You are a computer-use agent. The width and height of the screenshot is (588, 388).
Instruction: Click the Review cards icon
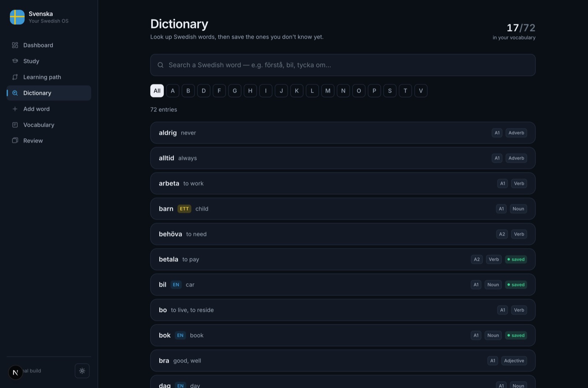[15, 140]
